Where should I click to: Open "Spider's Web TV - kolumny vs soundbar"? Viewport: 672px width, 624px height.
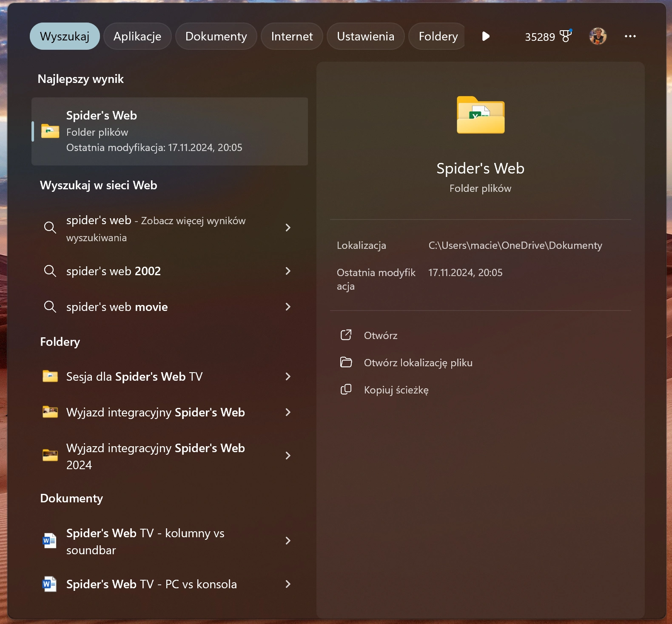click(x=170, y=541)
